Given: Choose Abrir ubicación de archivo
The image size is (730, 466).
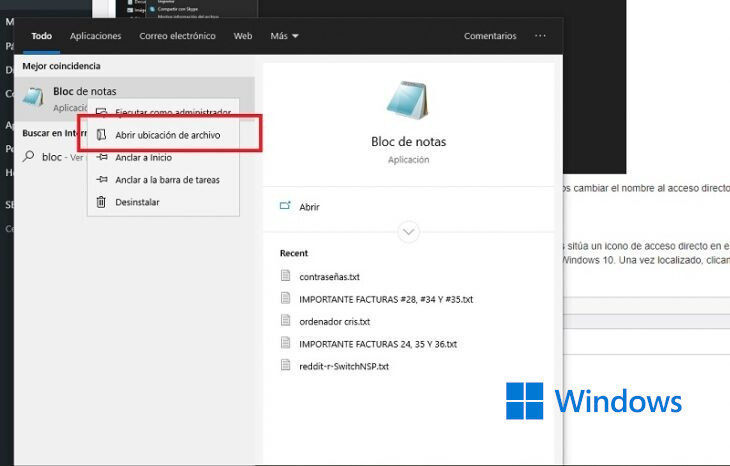Looking at the screenshot, I should point(163,135).
